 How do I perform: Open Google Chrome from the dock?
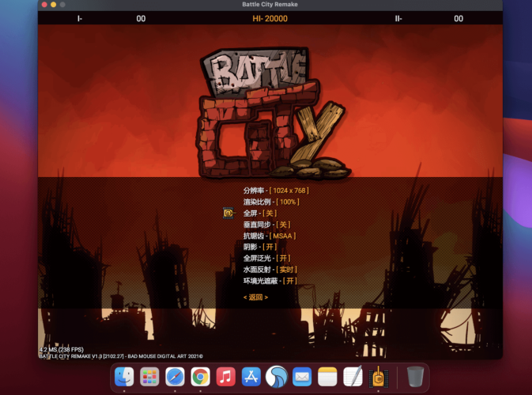(200, 377)
